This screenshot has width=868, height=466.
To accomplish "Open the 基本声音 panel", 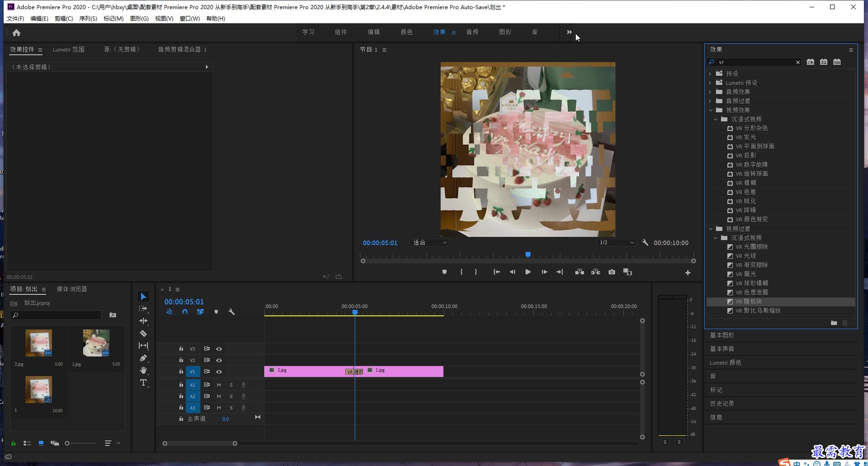I will tap(722, 349).
